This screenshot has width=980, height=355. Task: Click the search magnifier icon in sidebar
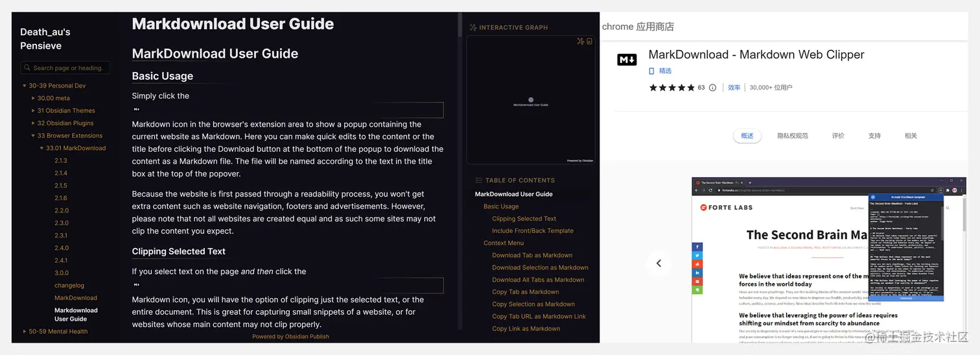[x=28, y=67]
